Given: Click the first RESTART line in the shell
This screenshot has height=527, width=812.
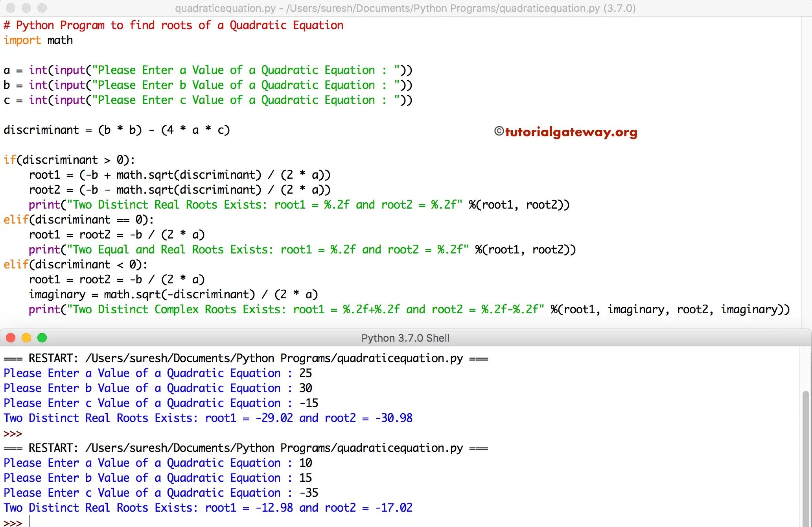Looking at the screenshot, I should (x=245, y=358).
